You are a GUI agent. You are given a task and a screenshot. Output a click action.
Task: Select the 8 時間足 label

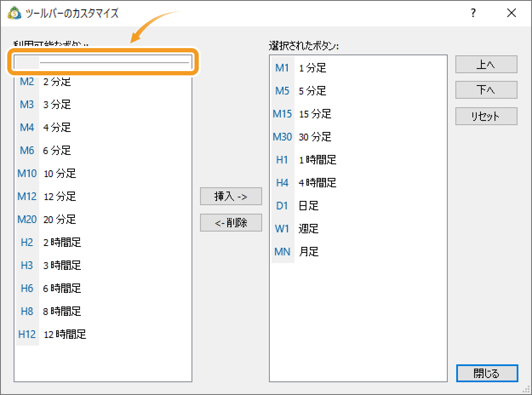click(62, 311)
